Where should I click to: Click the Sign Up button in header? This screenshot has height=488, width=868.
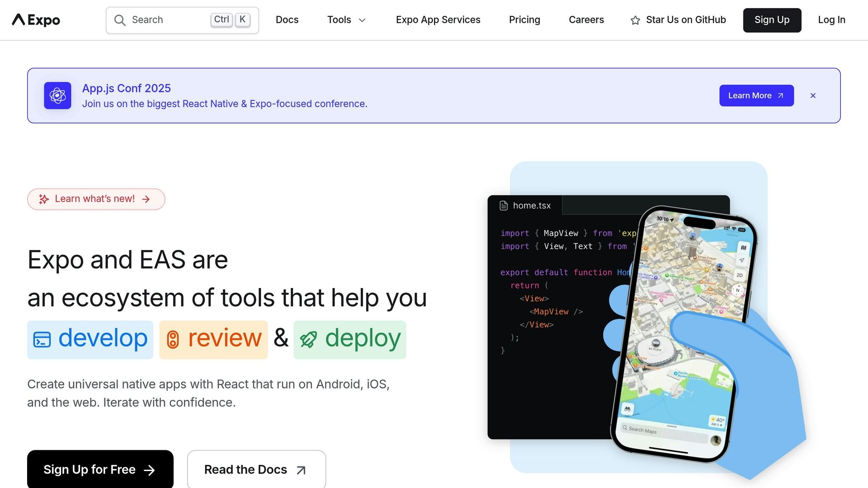(x=772, y=20)
